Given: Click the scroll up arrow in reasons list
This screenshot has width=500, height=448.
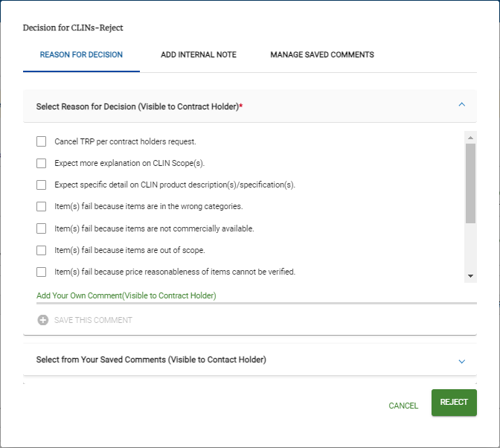Looking at the screenshot, I should tap(470, 138).
